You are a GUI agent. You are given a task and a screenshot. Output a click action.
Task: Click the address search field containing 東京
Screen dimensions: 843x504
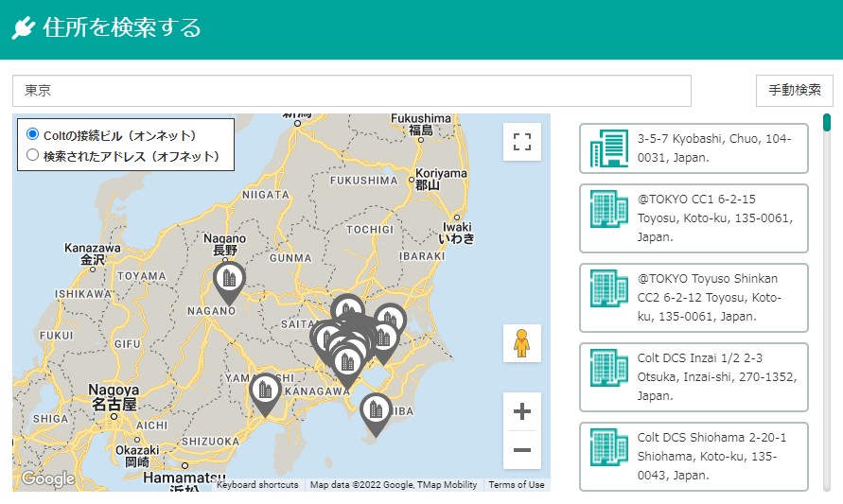pyautogui.click(x=352, y=90)
